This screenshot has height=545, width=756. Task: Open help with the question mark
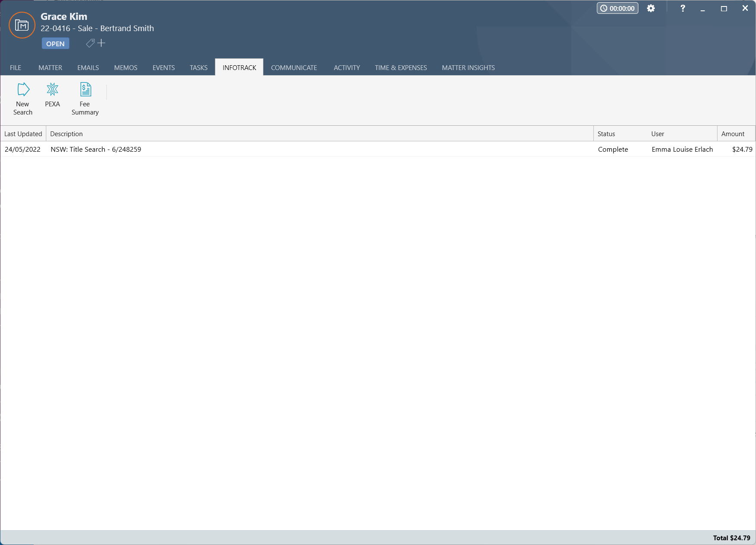pyautogui.click(x=682, y=8)
